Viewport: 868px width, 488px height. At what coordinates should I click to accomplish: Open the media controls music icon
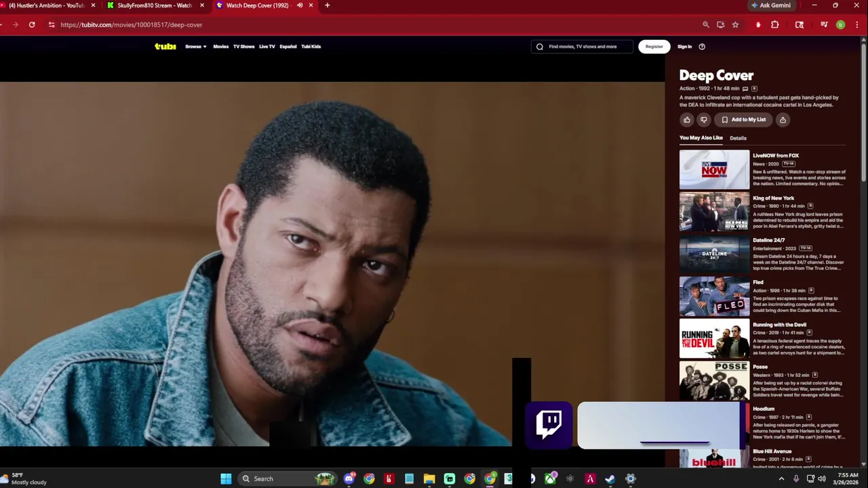click(824, 24)
